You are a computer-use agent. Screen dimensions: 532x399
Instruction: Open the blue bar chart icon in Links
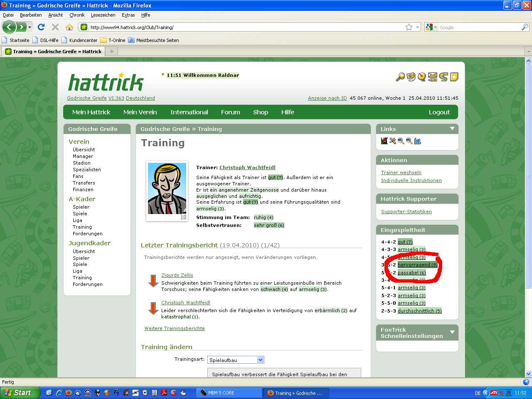pos(418,141)
